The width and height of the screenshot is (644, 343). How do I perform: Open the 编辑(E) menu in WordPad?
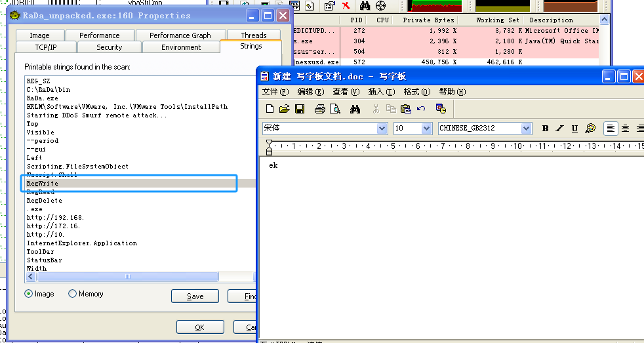(310, 92)
